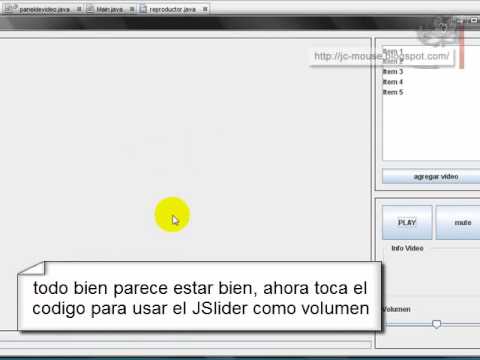
Task: Click the file icon on Main.java tab
Action: 90,9
